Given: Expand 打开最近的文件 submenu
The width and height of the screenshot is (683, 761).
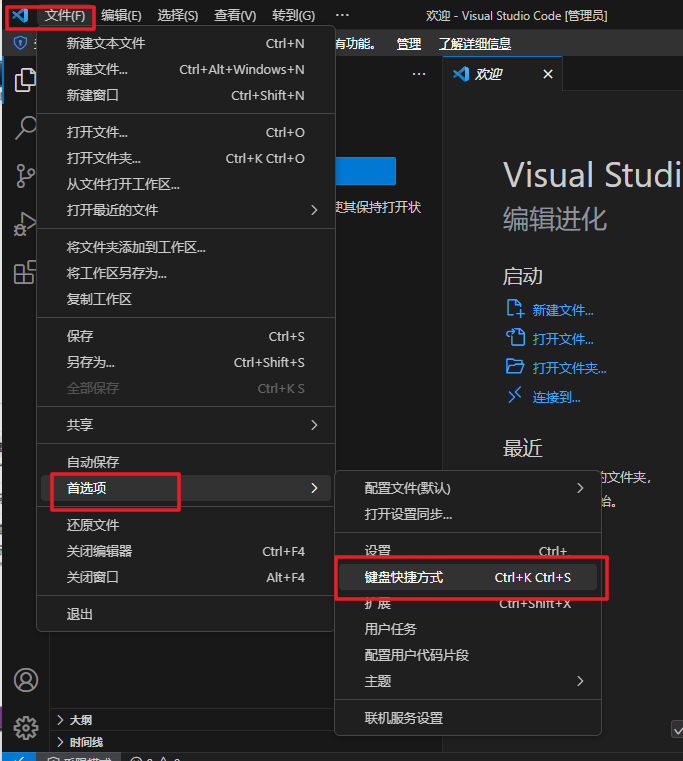Looking at the screenshot, I should [x=185, y=210].
